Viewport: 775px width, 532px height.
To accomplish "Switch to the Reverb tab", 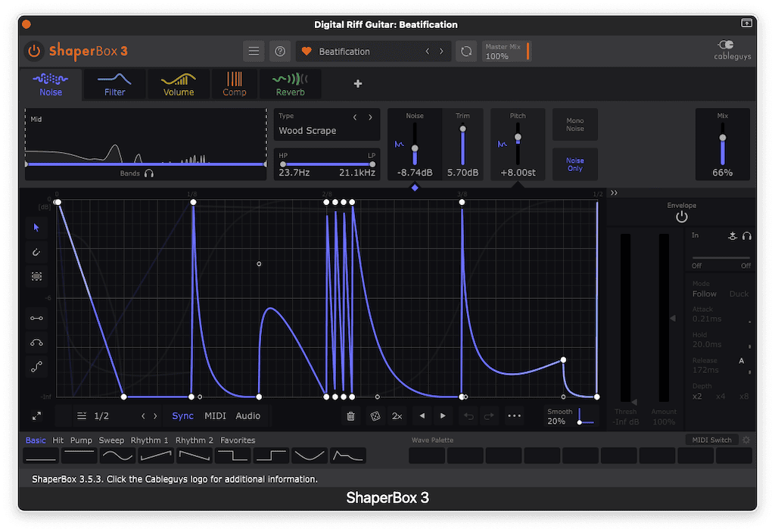I will [290, 84].
